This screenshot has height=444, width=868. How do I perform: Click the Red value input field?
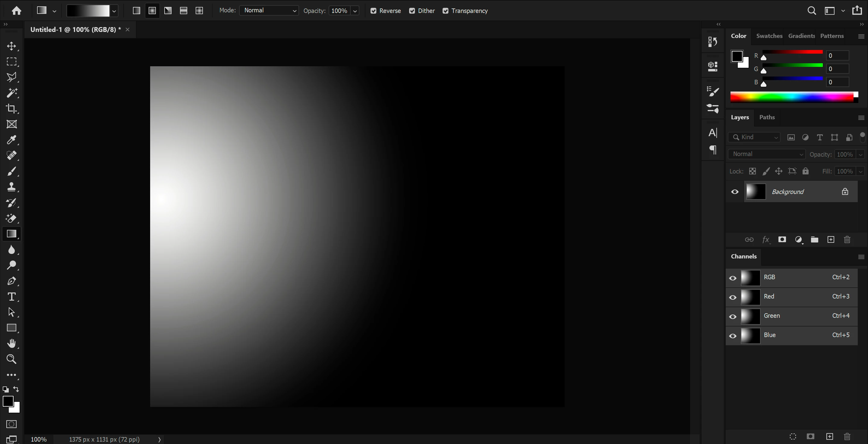[x=837, y=55]
